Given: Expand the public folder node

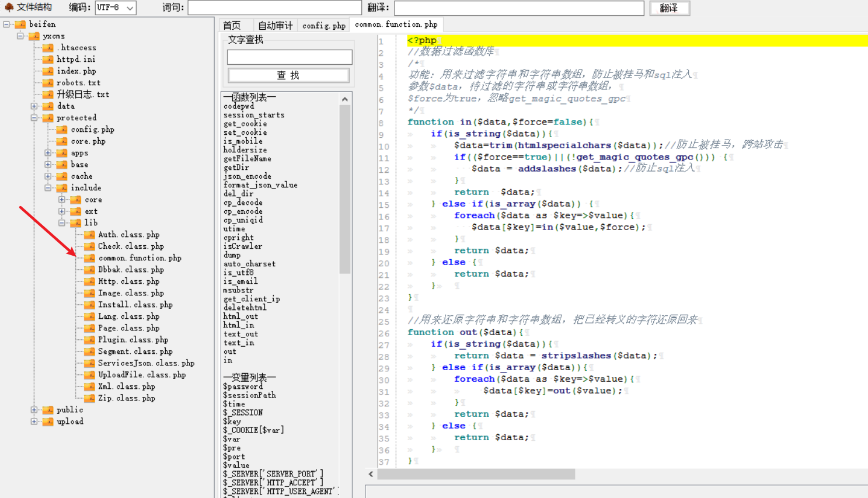Looking at the screenshot, I should click(34, 410).
